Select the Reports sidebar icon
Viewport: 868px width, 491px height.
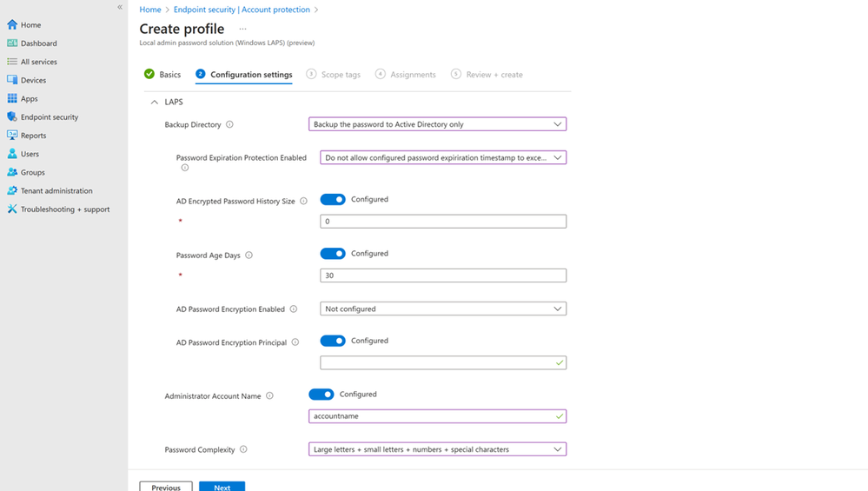pos(12,136)
